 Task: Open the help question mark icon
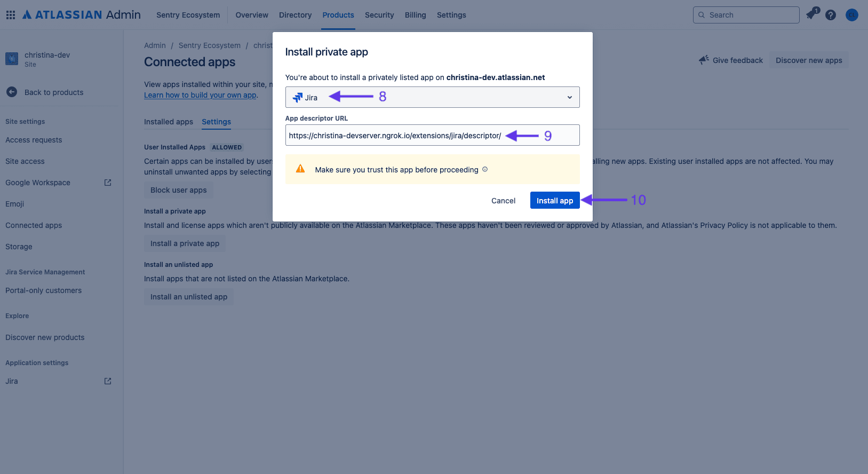(831, 15)
